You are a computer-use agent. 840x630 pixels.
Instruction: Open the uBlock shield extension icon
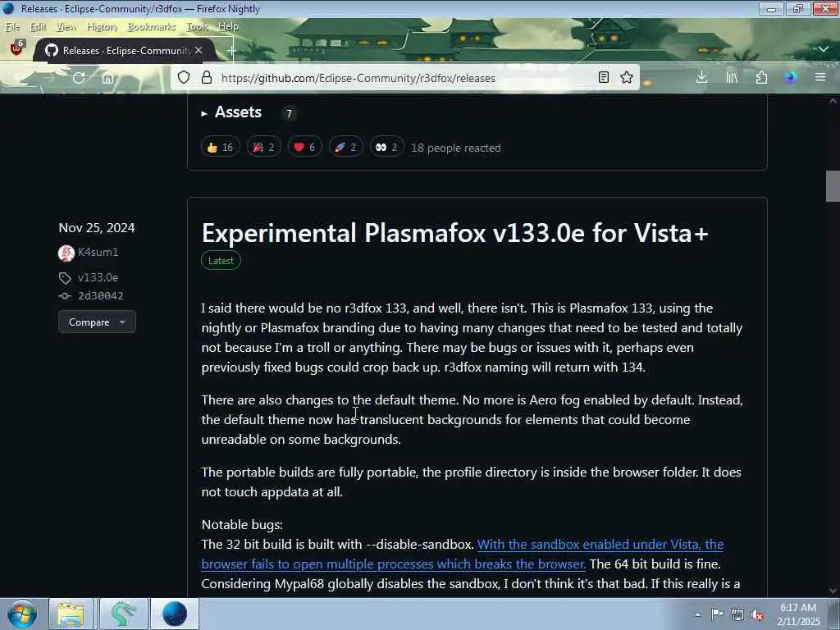(x=16, y=48)
